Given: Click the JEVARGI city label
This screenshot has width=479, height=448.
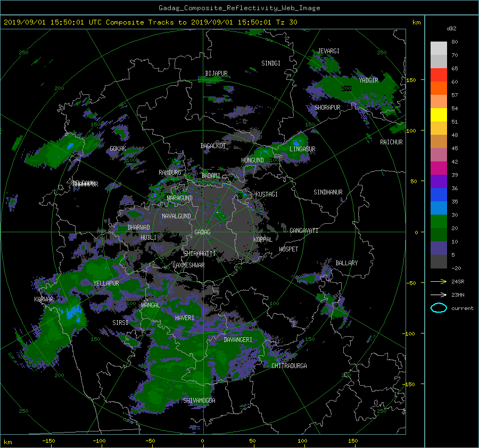Looking at the screenshot, I should [x=328, y=51].
